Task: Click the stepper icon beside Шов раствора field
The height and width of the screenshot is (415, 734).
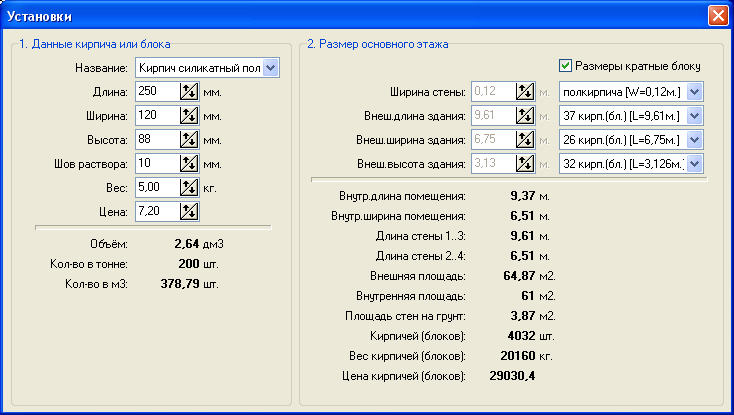Action: point(189,163)
